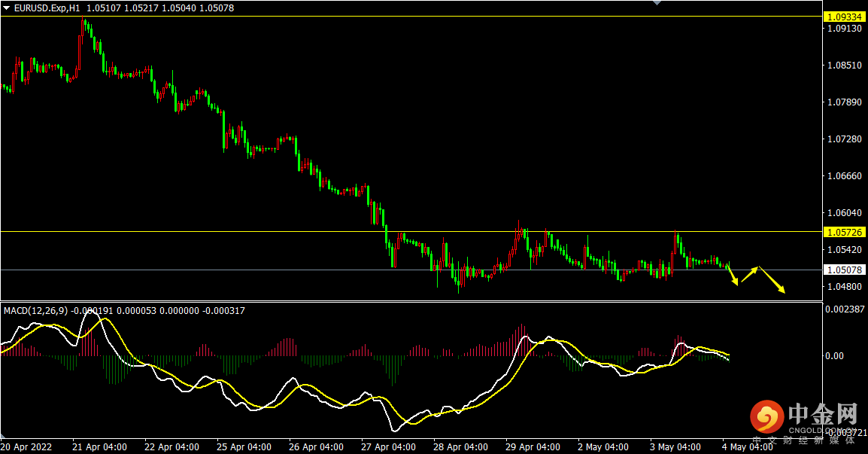This screenshot has width=868, height=454.
Task: Click the 0.00 MACD scale zero level
Action: (x=834, y=356)
